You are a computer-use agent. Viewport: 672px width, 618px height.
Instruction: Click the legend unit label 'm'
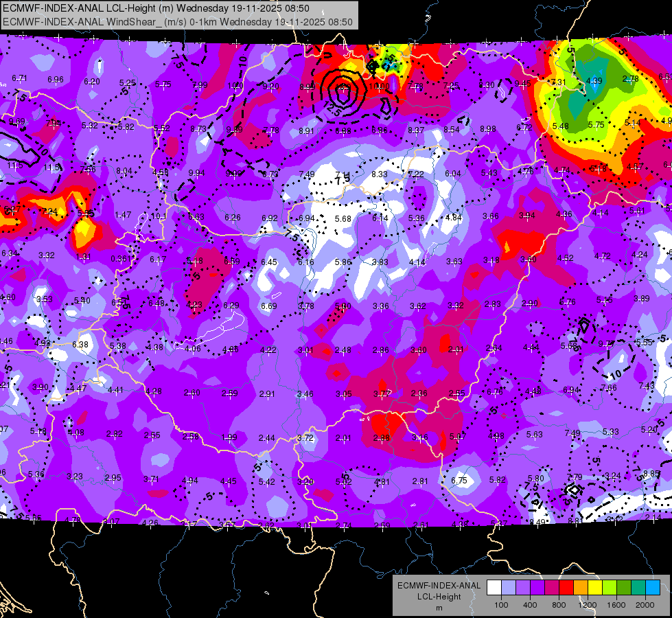(x=439, y=608)
